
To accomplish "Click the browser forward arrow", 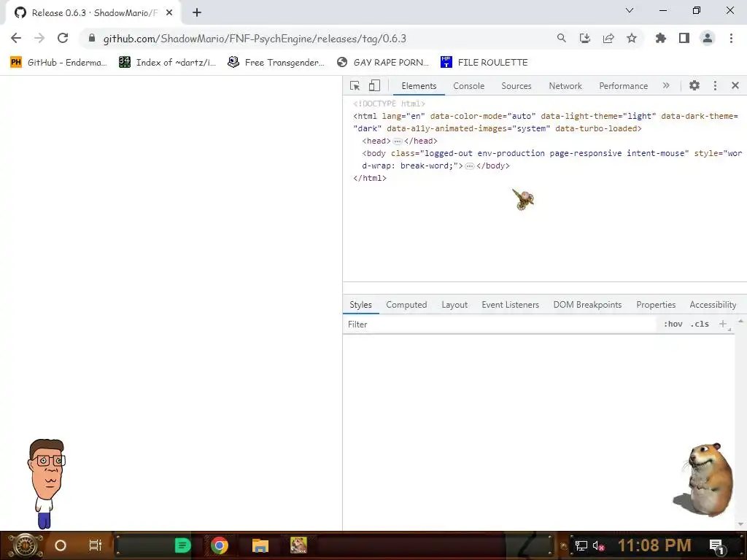I will point(39,38).
